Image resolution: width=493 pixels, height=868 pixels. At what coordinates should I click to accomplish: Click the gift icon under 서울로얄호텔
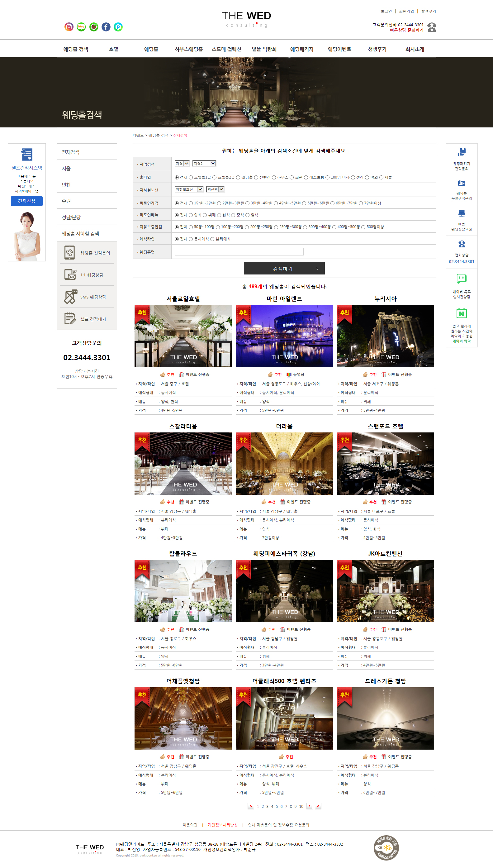tap(182, 374)
